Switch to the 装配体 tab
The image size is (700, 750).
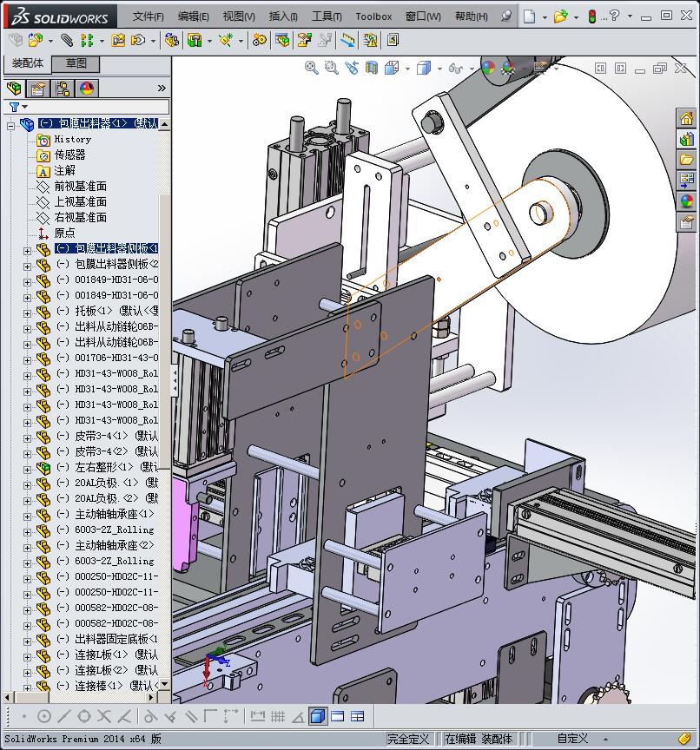[28, 63]
